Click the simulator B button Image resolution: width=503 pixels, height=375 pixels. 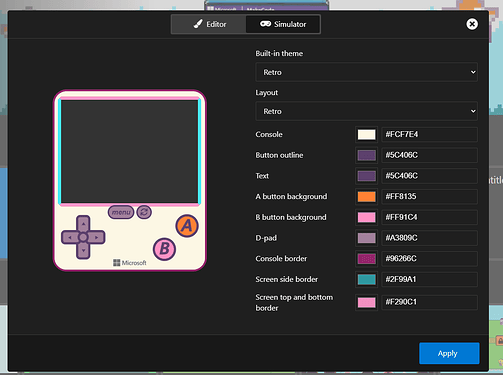coord(164,249)
